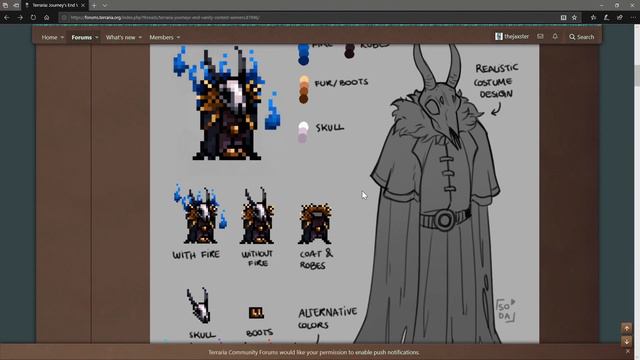
Task: Set these tabs aside
Action: [16, 5]
